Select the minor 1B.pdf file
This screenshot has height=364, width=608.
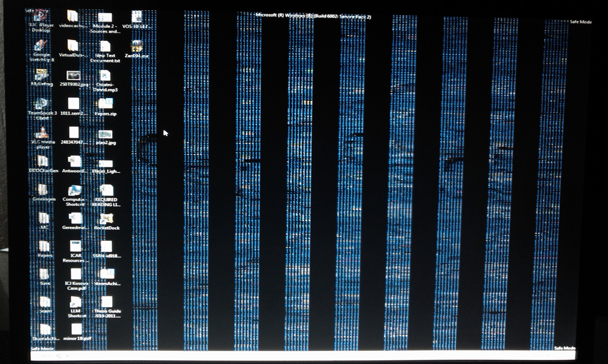pyautogui.click(x=76, y=329)
